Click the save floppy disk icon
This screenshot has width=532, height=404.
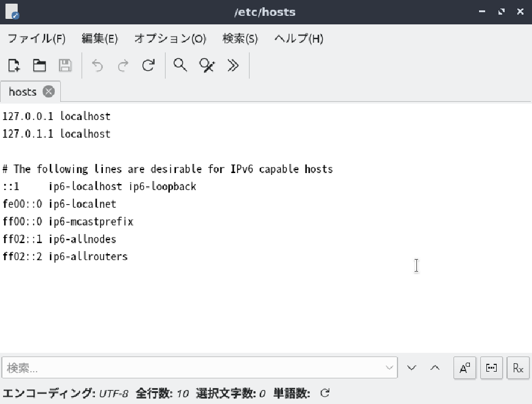pyautogui.click(x=65, y=65)
